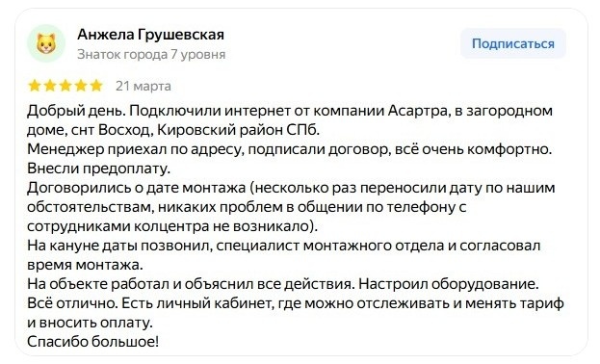Open the cat avatar profile picture
This screenshot has width=600, height=364.
tap(46, 43)
